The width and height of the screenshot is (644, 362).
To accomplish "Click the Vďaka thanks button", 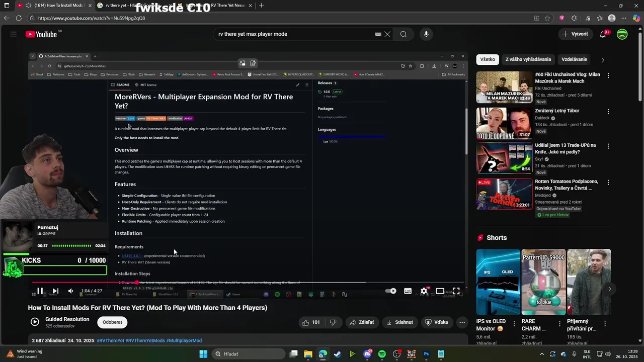I will point(436,322).
